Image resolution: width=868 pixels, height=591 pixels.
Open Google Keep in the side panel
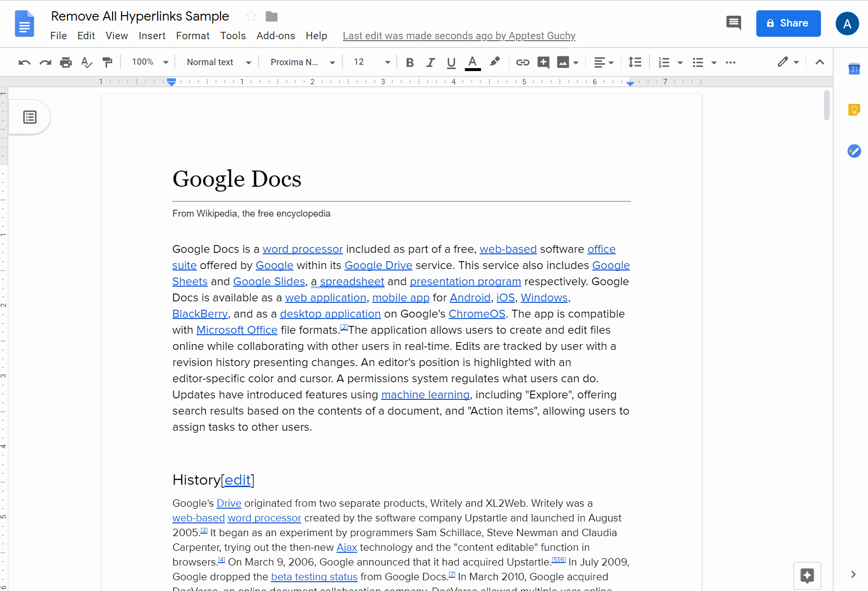click(x=854, y=110)
